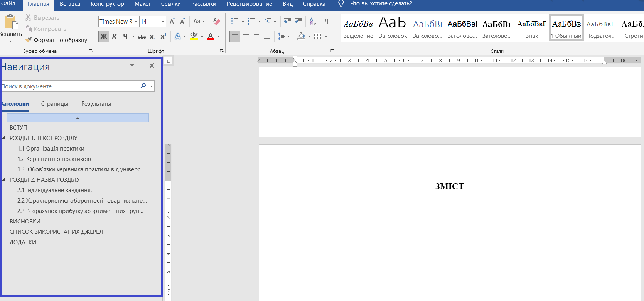Apply the Выделение style

click(358, 28)
